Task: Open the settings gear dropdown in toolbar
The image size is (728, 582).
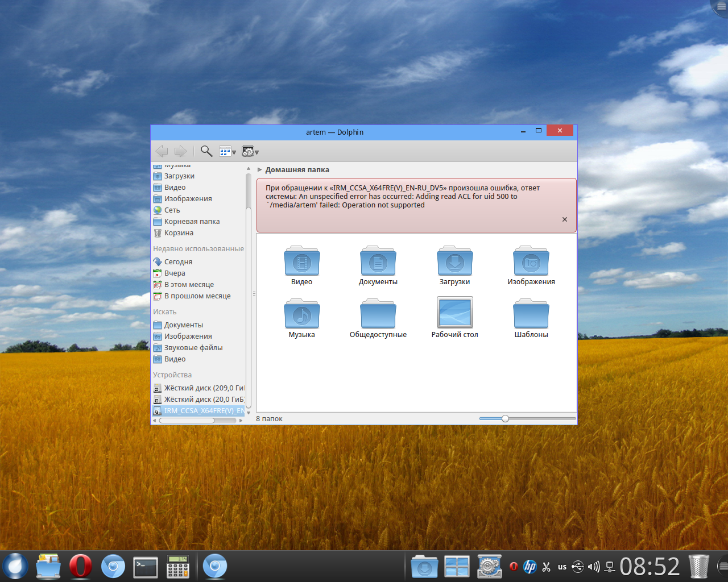Action: (x=250, y=151)
